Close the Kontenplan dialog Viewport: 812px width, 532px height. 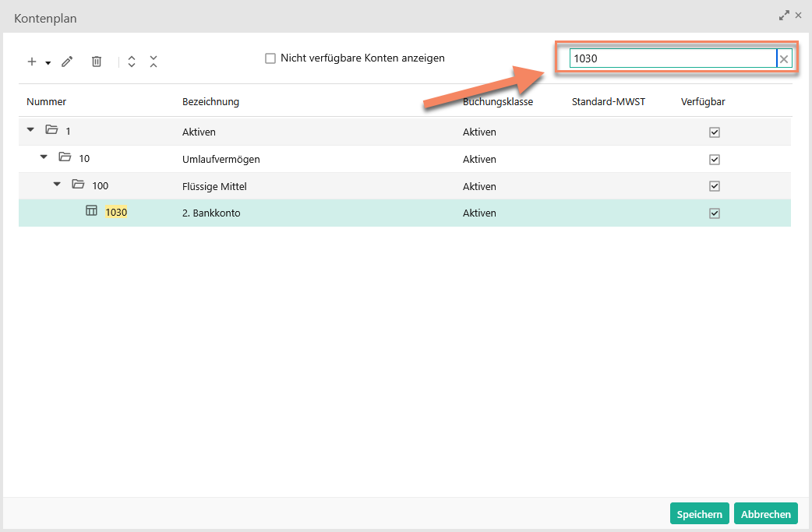click(x=799, y=16)
